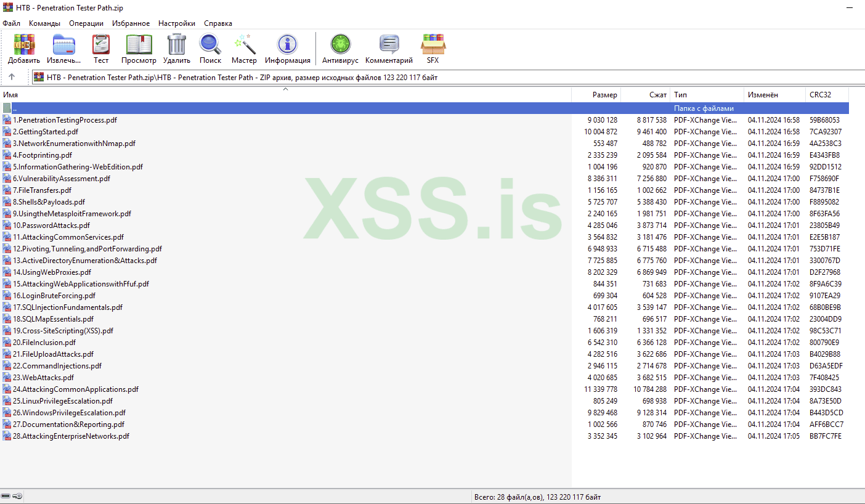The width and height of the screenshot is (865, 504).
Task: Click the drive and key status bar icon
Action: point(12,497)
